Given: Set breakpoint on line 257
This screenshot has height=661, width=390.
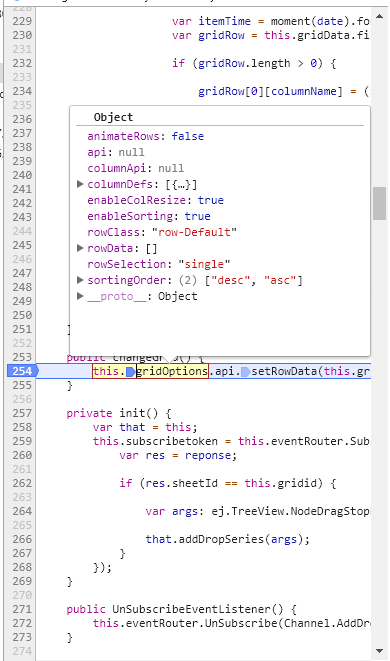Looking at the screenshot, I should (22, 413).
